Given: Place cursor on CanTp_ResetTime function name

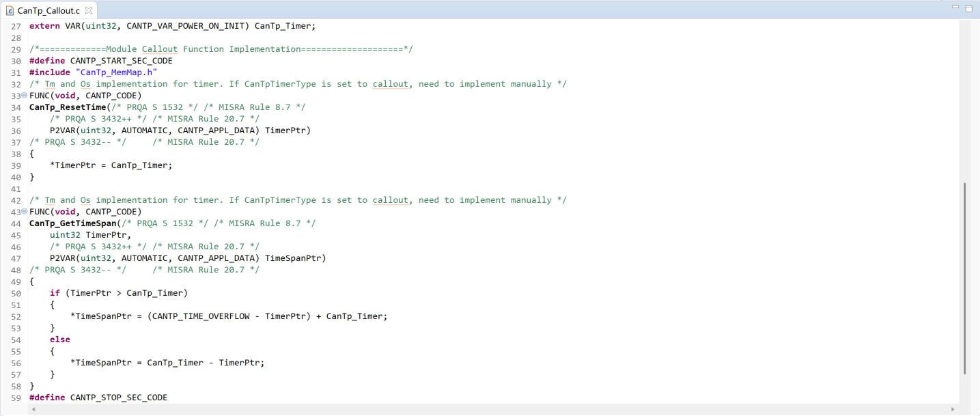Looking at the screenshot, I should 68,107.
